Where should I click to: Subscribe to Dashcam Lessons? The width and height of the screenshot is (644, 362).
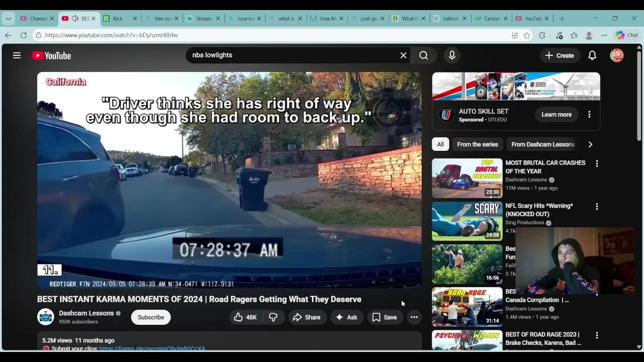151,317
